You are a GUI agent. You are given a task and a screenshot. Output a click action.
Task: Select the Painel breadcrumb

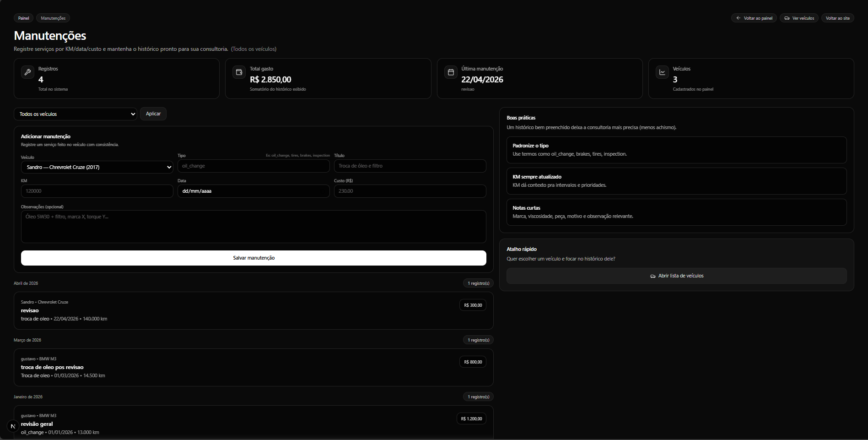coord(23,18)
